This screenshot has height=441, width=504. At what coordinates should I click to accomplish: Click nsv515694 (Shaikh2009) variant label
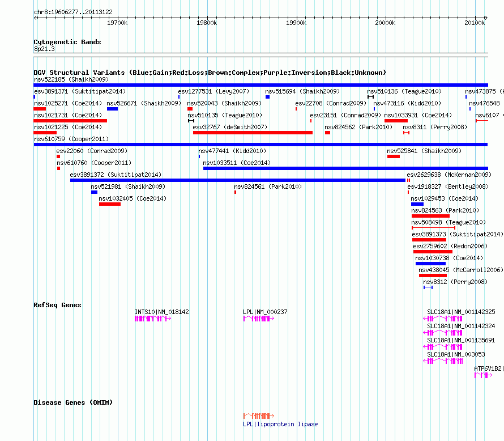(x=302, y=91)
